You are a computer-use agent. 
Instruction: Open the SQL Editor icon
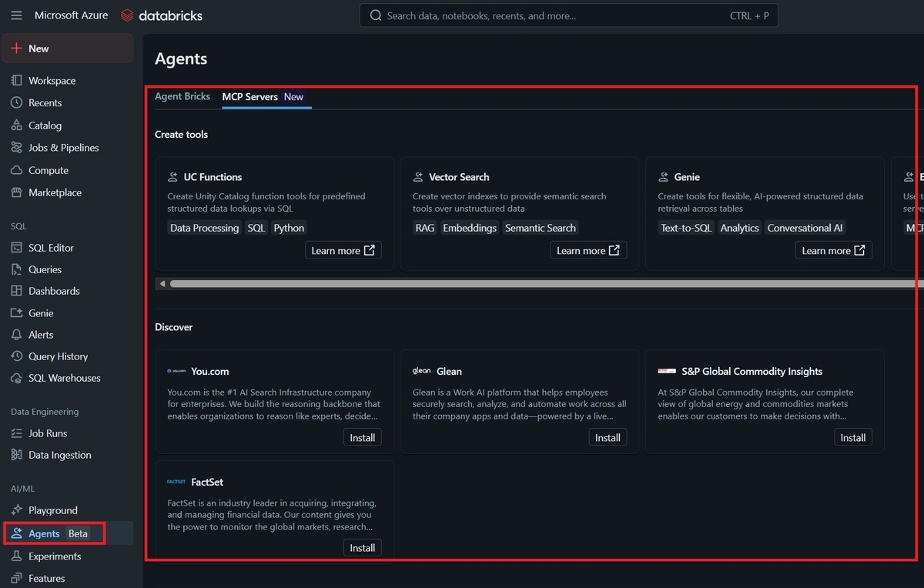tap(15, 247)
